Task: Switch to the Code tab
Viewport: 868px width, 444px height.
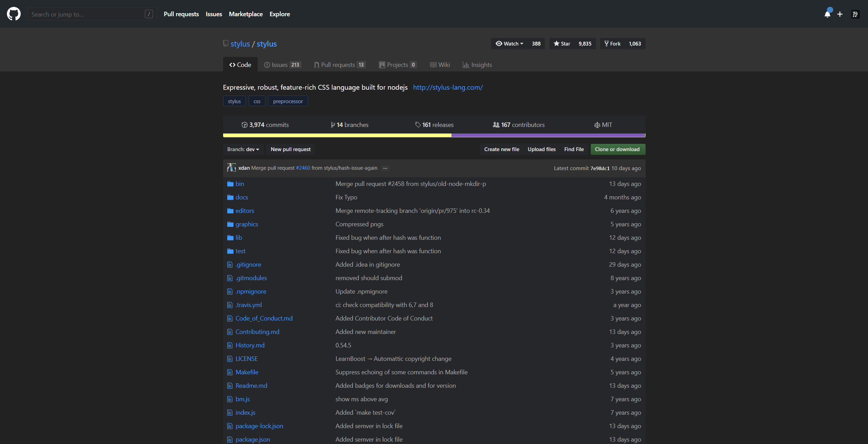Action: [240, 65]
